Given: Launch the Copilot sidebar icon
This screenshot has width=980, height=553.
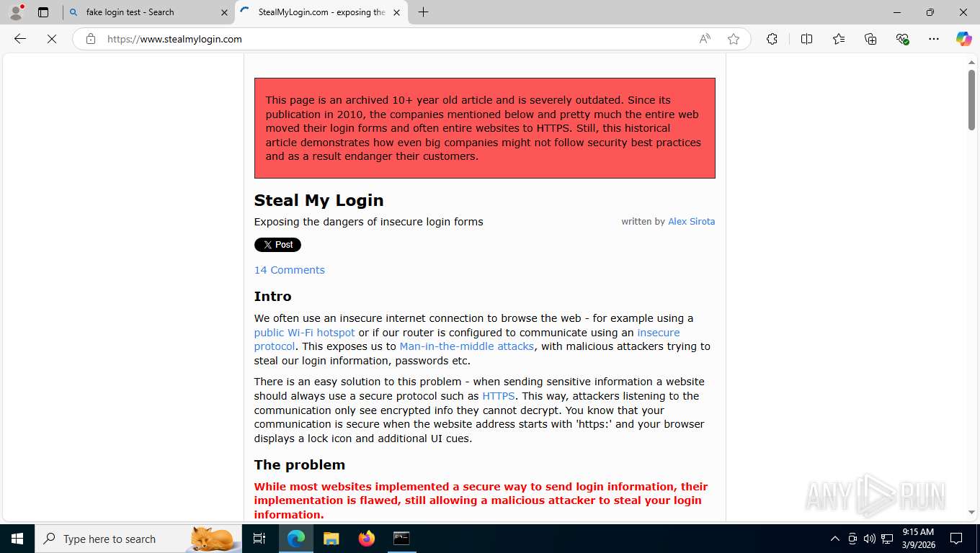Looking at the screenshot, I should [964, 39].
